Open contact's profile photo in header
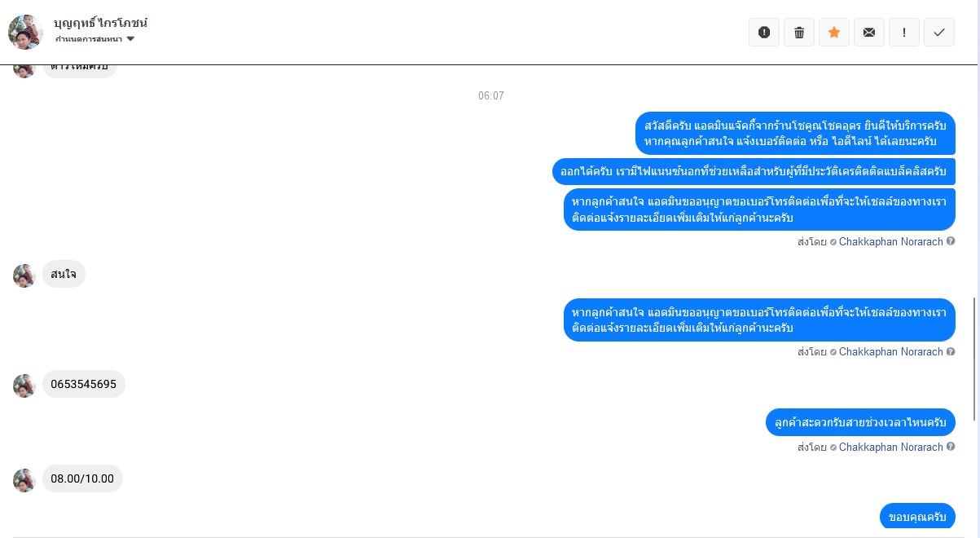Image resolution: width=980 pixels, height=538 pixels. [25, 32]
